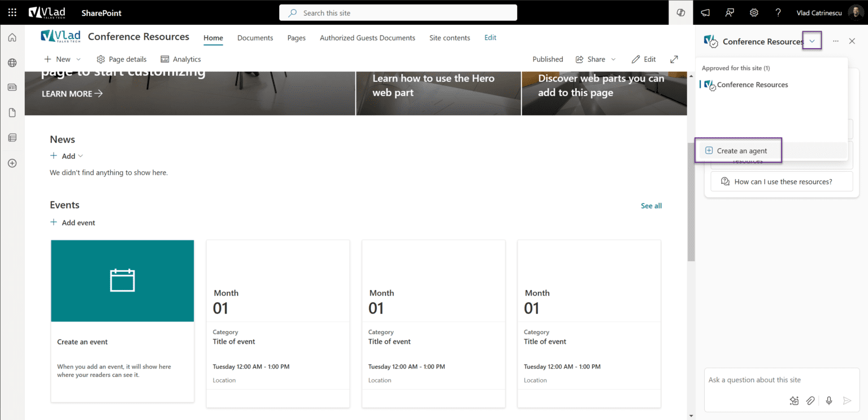868x420 pixels.
Task: Open the Site contents navigation item
Action: click(449, 38)
